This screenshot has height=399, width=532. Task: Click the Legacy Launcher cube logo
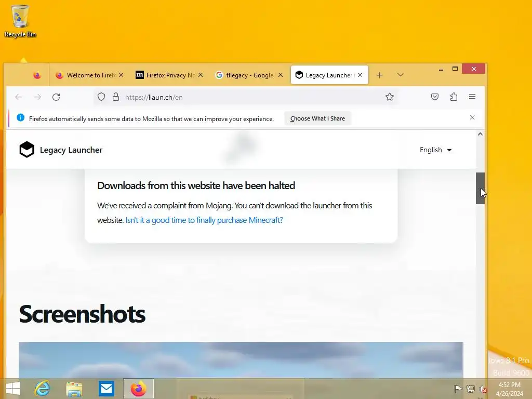pyautogui.click(x=27, y=150)
